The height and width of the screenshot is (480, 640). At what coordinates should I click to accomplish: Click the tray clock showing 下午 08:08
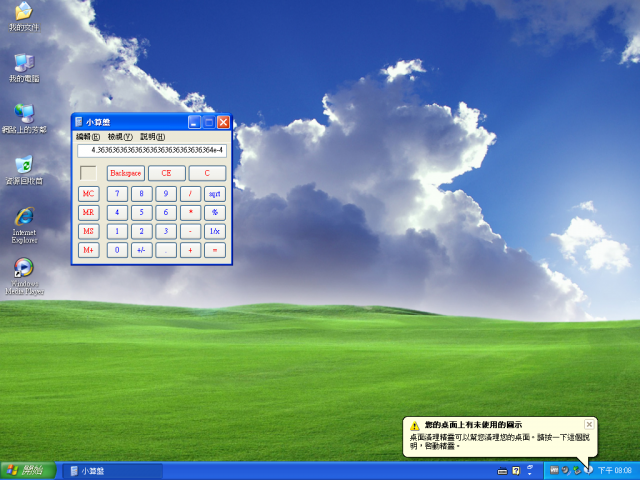pos(615,471)
